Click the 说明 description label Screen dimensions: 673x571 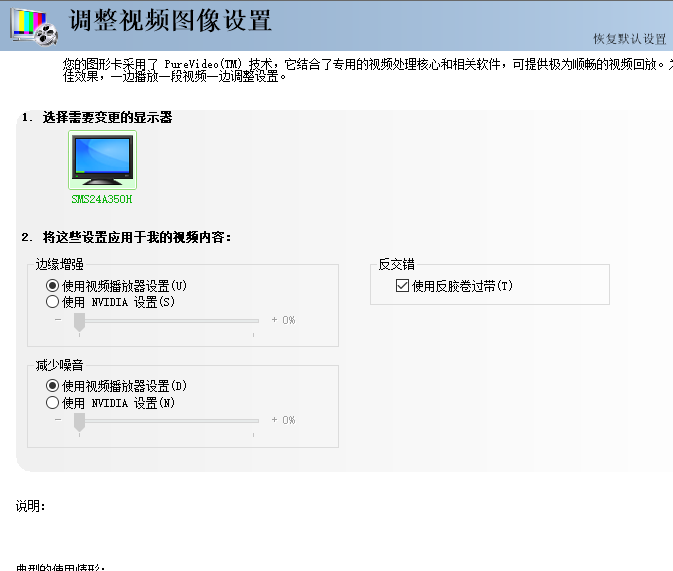[x=30, y=506]
